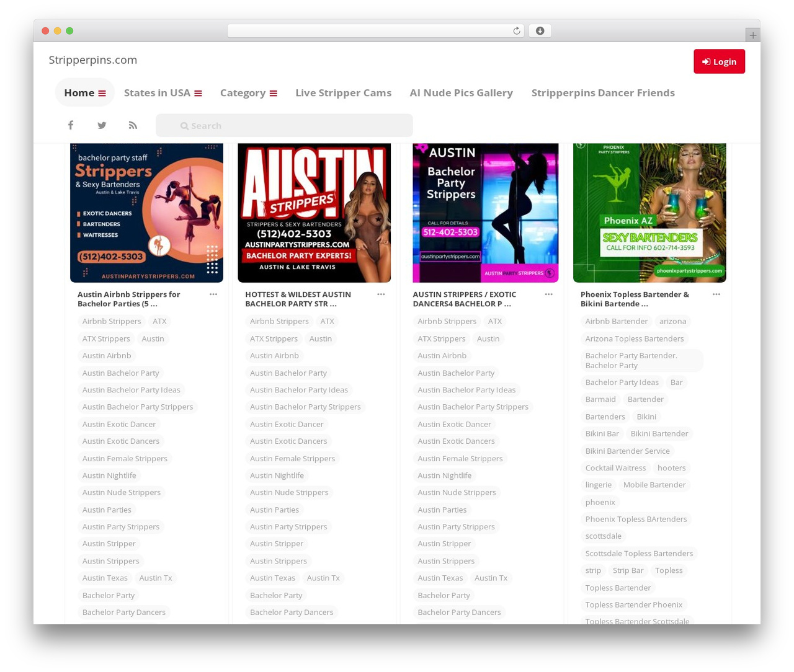Open the Austin Bachelor Party Strippers silhouette thumbnail
The width and height of the screenshot is (794, 672).
tap(486, 213)
